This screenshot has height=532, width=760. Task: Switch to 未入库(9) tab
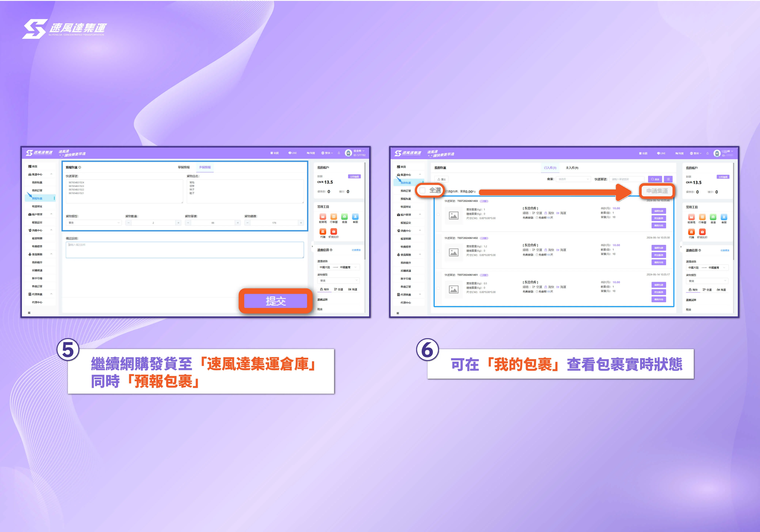pos(572,168)
